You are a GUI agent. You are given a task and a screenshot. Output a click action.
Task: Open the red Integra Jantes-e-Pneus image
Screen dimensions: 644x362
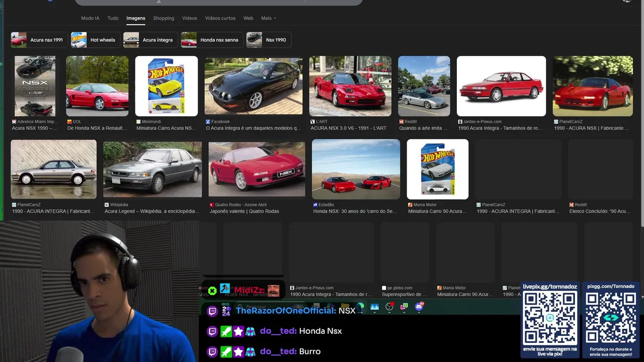click(501, 86)
